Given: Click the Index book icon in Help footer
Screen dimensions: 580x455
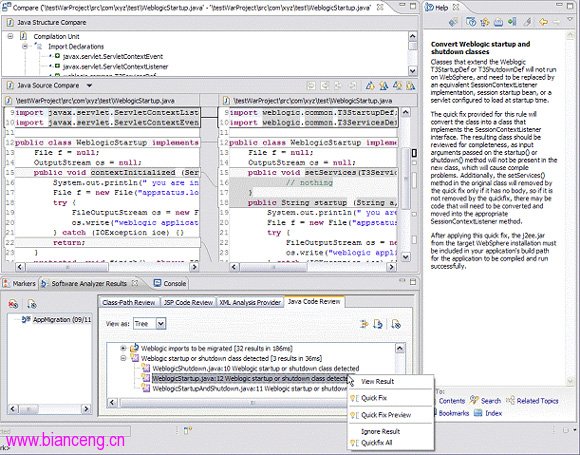Looking at the screenshot, I should point(478,413).
